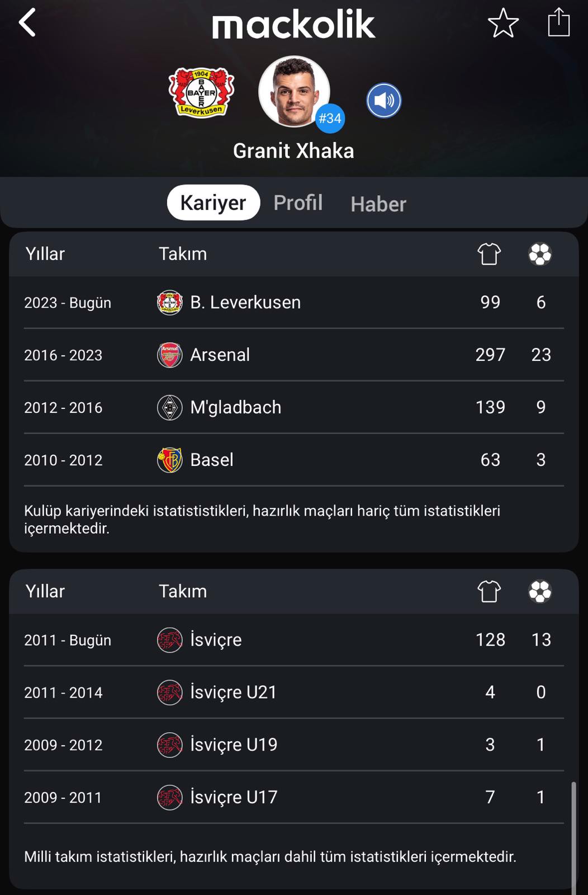This screenshot has height=895, width=588.
Task: Tap the Arsenal club logo
Action: 169,355
